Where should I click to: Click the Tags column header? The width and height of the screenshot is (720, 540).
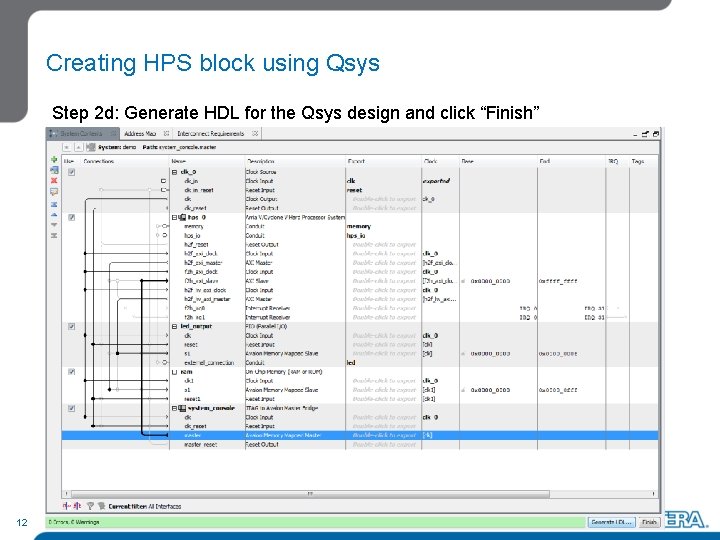pyautogui.click(x=643, y=161)
